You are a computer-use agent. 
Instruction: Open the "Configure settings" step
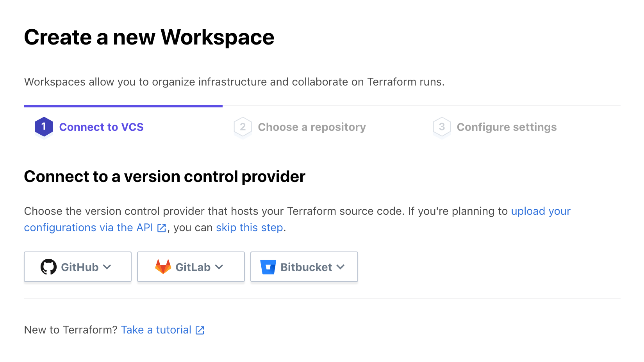coord(507,127)
